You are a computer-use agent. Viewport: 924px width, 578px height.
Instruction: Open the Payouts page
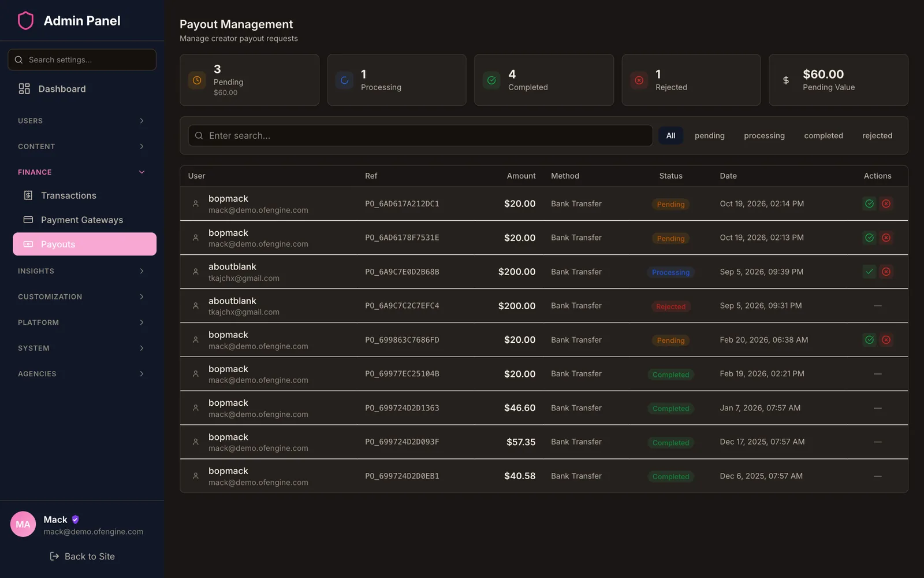point(84,244)
